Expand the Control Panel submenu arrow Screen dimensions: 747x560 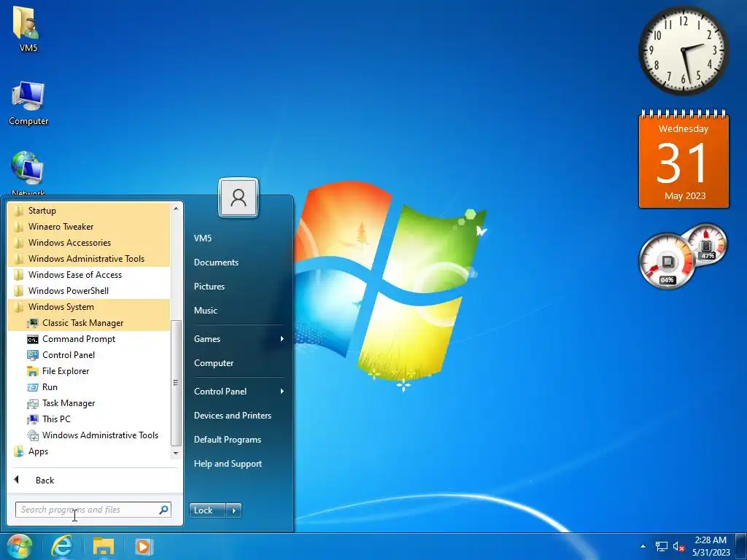[x=282, y=392]
